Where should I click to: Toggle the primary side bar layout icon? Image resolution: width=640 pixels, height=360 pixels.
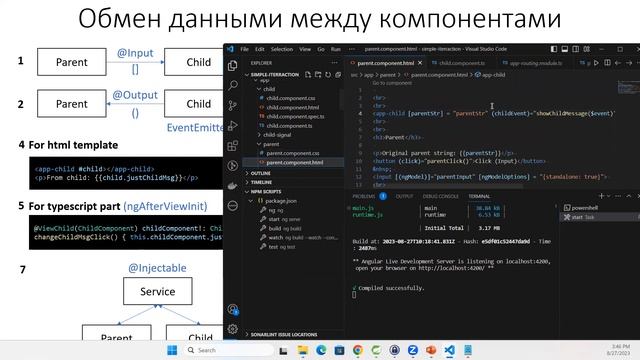point(554,49)
